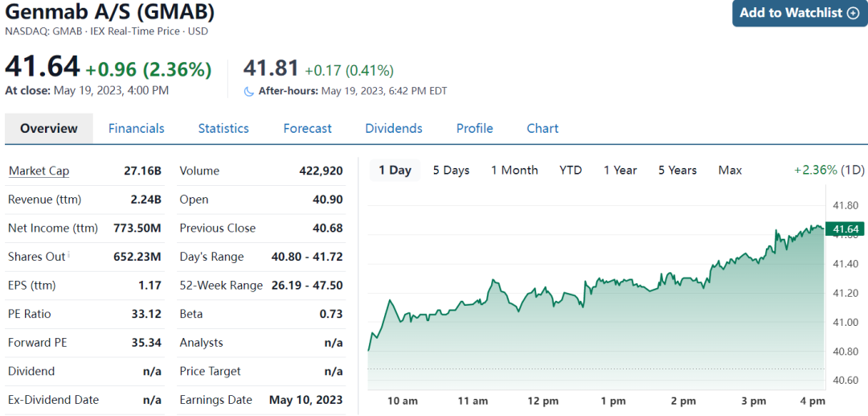Click the underlined Market Cap link

39,171
